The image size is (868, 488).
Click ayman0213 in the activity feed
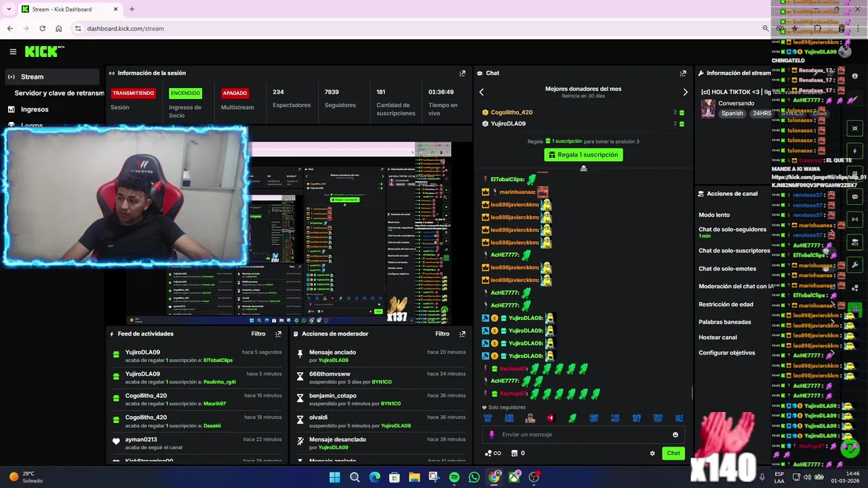coord(141,440)
